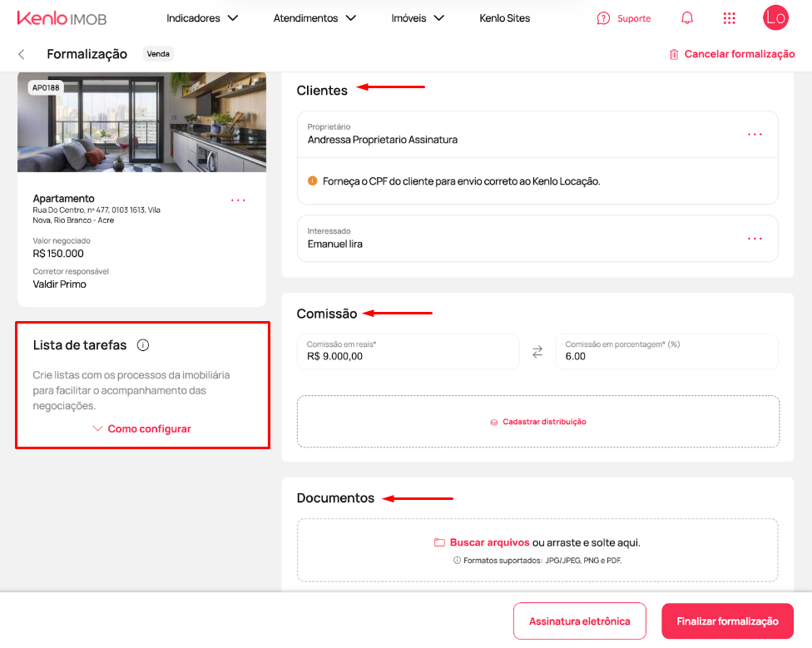Click the Venda tag

(x=158, y=54)
